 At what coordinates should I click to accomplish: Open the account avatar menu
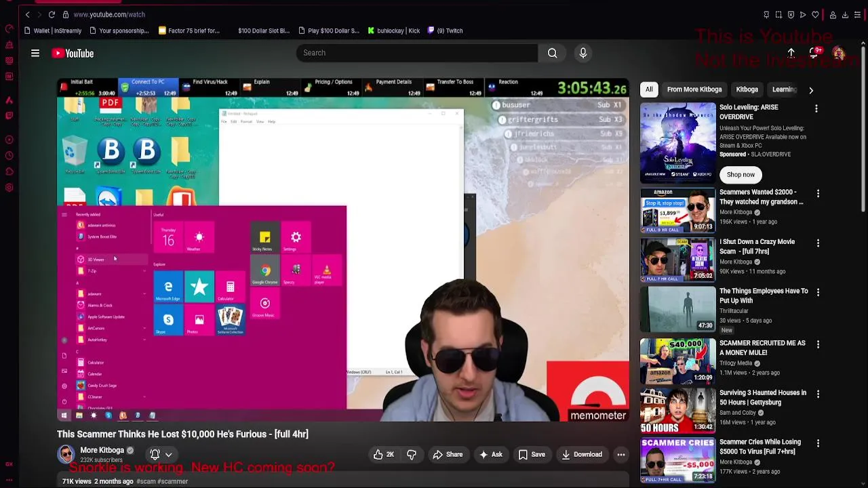coord(839,53)
